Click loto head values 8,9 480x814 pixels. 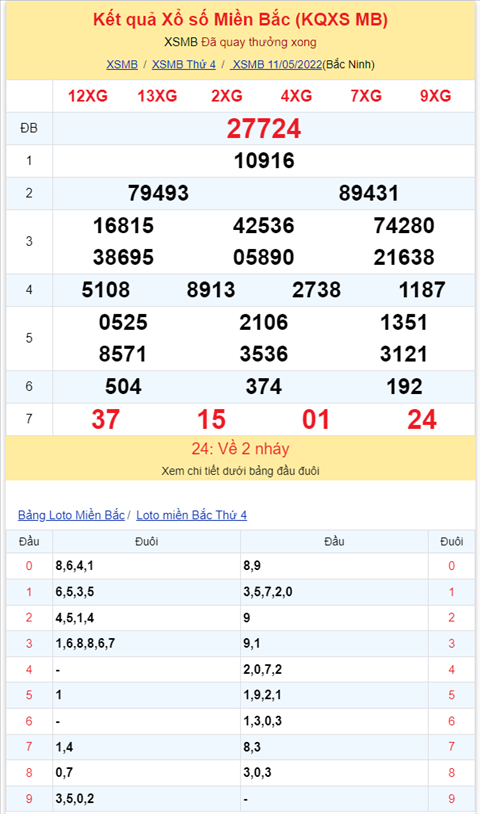(252, 566)
